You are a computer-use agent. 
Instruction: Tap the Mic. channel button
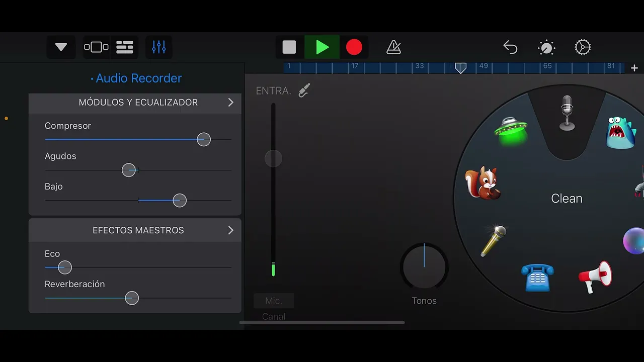pos(274,301)
